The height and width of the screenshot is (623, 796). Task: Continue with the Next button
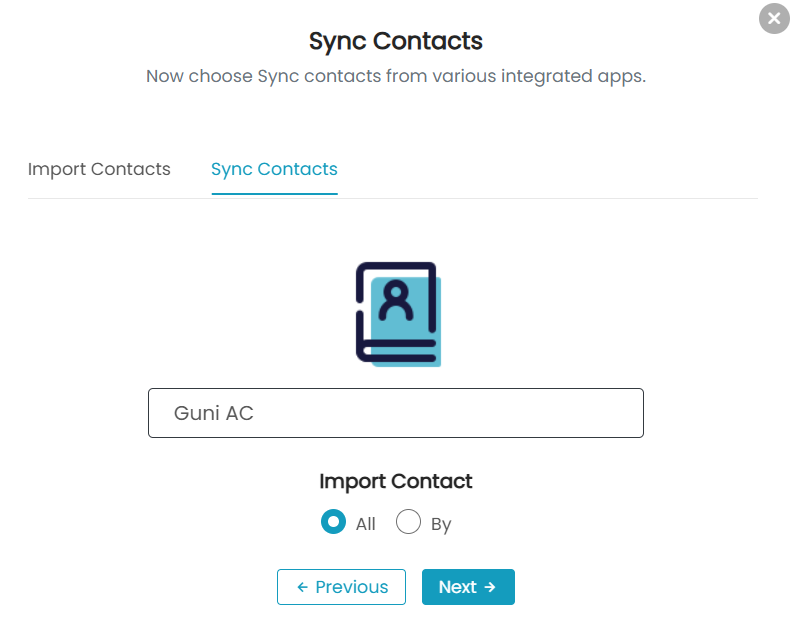click(468, 587)
